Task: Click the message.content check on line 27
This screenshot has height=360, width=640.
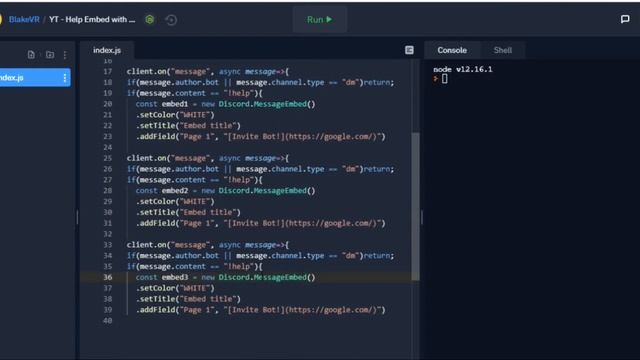Action: click(195, 180)
